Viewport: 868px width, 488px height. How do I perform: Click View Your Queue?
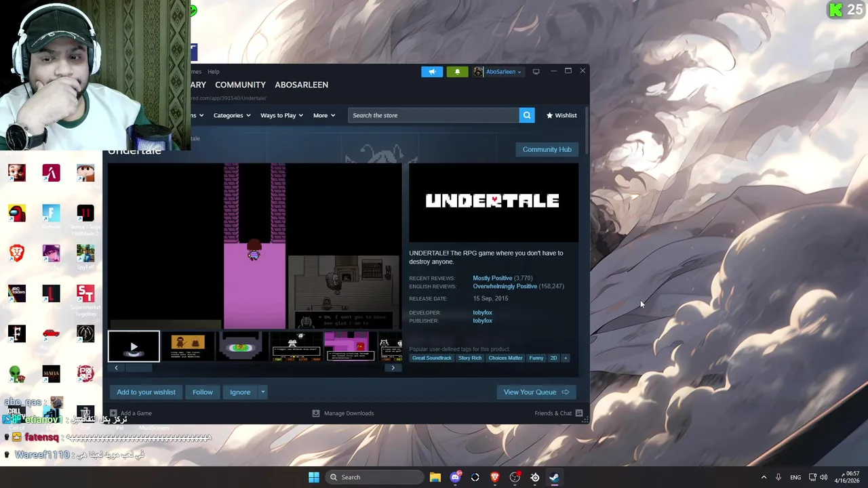(x=536, y=392)
